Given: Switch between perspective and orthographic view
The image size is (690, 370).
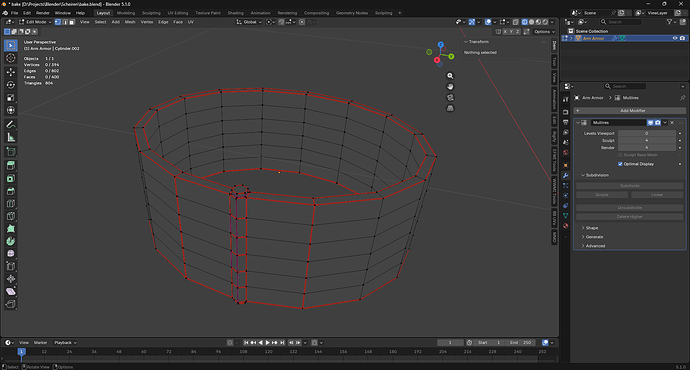Looking at the screenshot, I should (450, 108).
